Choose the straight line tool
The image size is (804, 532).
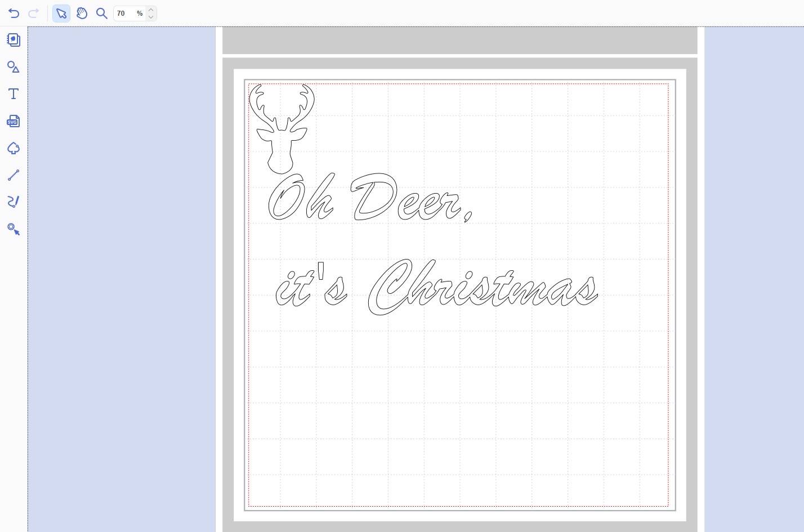(14, 175)
